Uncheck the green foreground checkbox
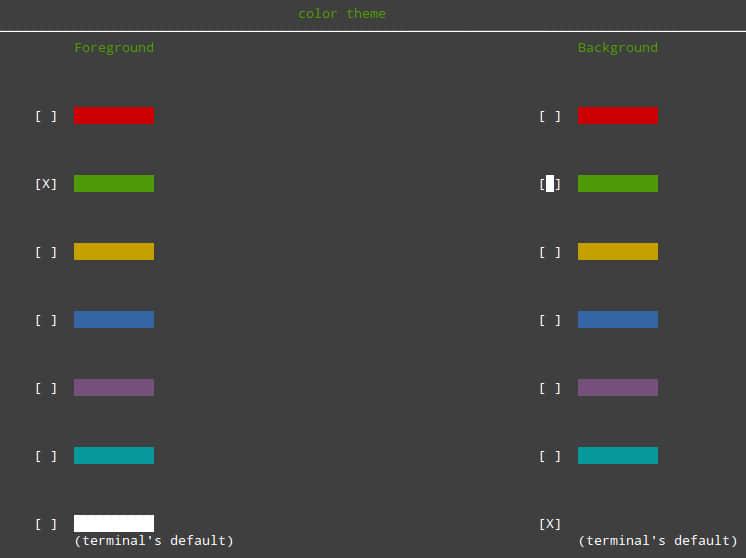 coord(46,184)
